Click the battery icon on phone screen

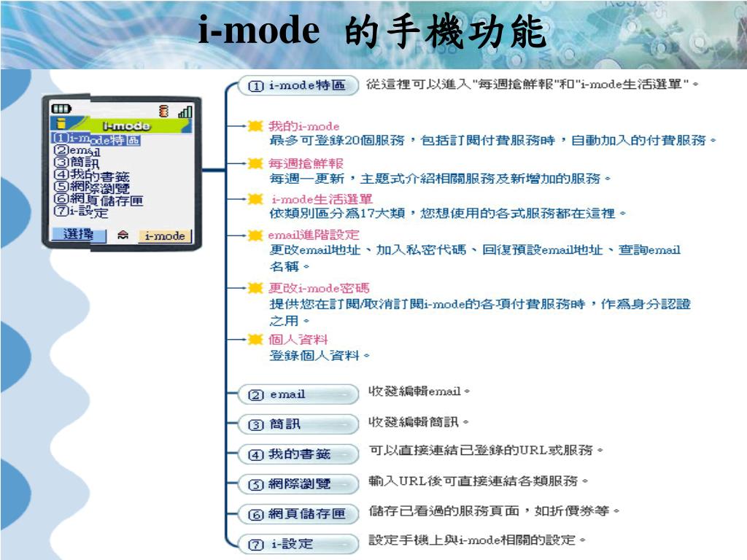coord(61,109)
